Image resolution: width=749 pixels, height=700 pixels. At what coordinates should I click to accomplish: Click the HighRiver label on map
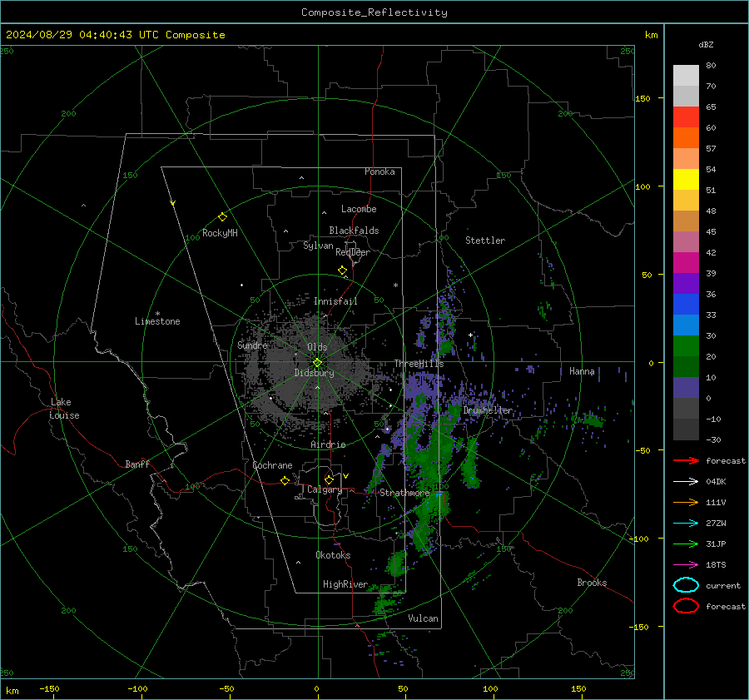(345, 584)
